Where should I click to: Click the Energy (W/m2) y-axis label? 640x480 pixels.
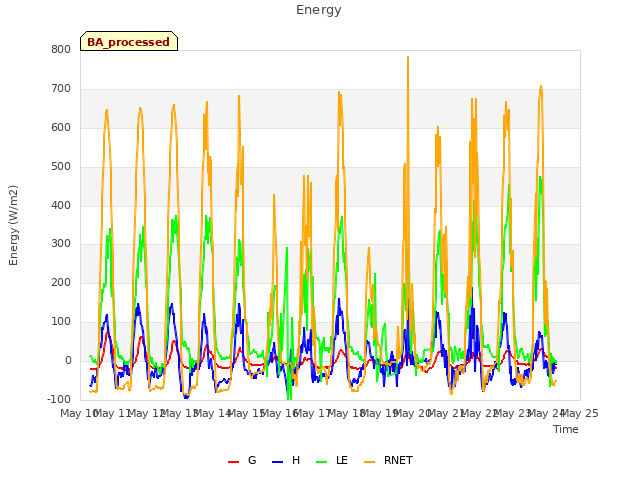click(13, 225)
